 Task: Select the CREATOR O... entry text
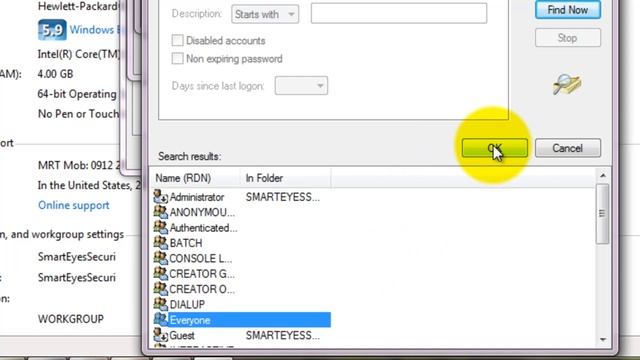pyautogui.click(x=202, y=289)
